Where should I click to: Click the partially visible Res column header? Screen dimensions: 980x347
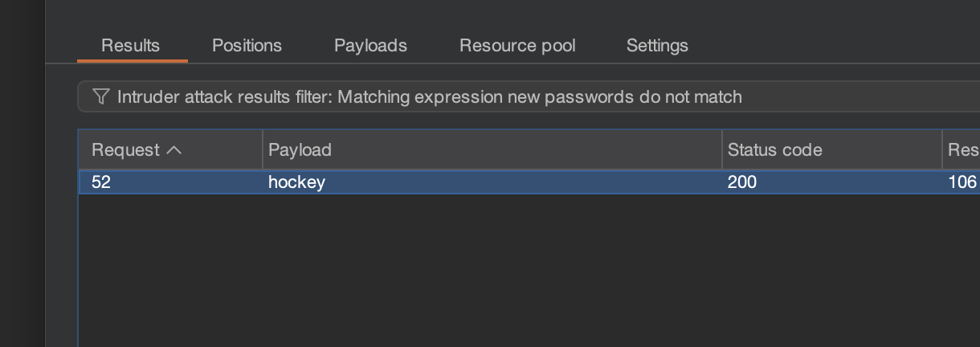point(962,149)
